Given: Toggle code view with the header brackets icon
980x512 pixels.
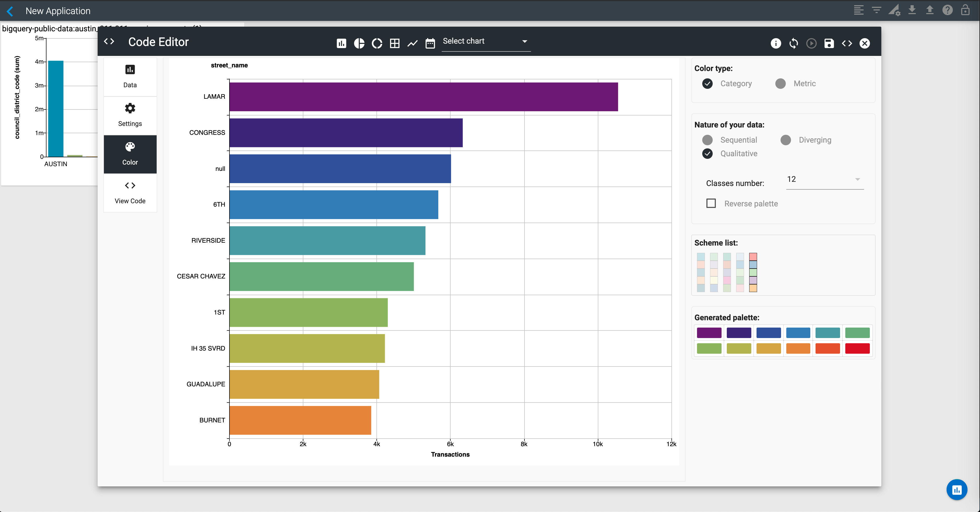Looking at the screenshot, I should pyautogui.click(x=847, y=43).
